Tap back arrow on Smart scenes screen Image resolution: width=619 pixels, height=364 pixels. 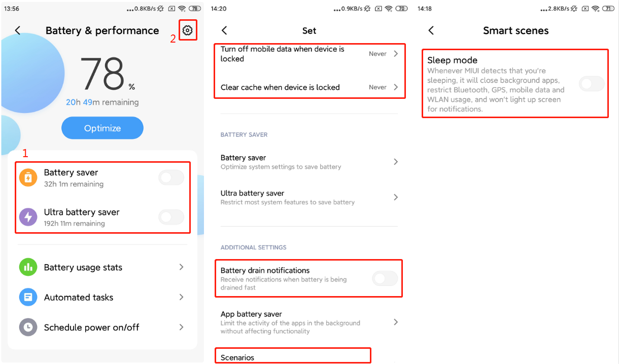pos(431,30)
